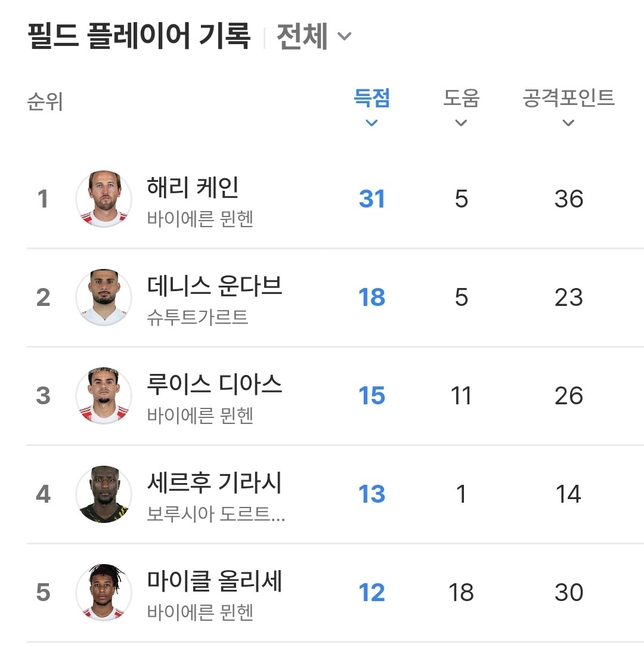Sort by 도움 column header
This screenshot has width=644, height=647.
click(x=461, y=98)
